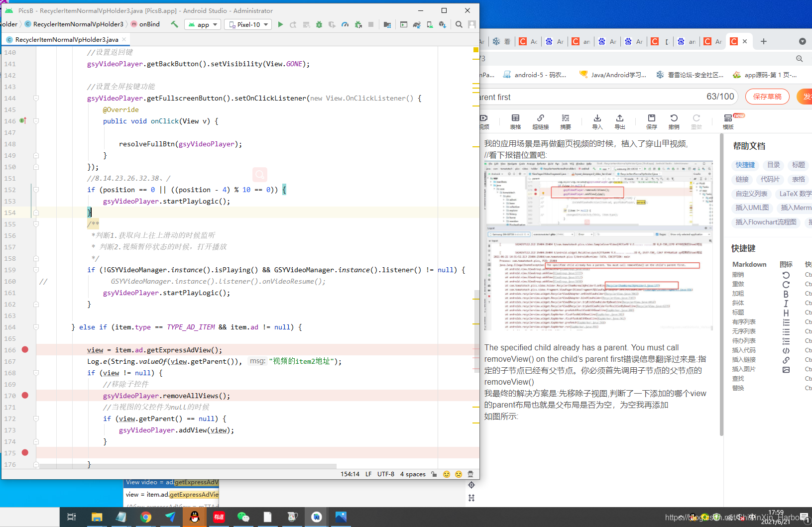Open the 快捷键 link in 帮助文档
The height and width of the screenshot is (527, 812).
[x=745, y=165]
